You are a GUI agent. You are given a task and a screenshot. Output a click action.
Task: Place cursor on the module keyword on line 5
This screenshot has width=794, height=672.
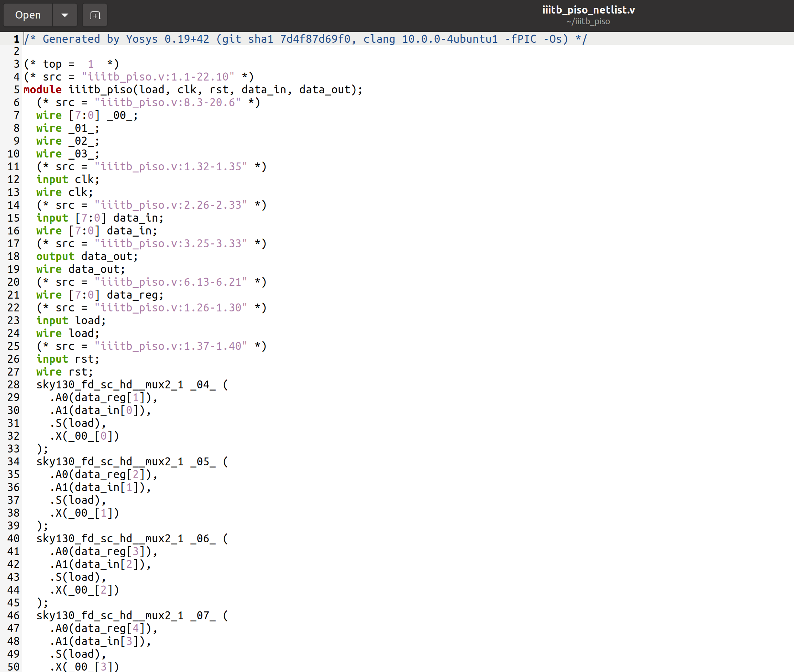click(42, 89)
